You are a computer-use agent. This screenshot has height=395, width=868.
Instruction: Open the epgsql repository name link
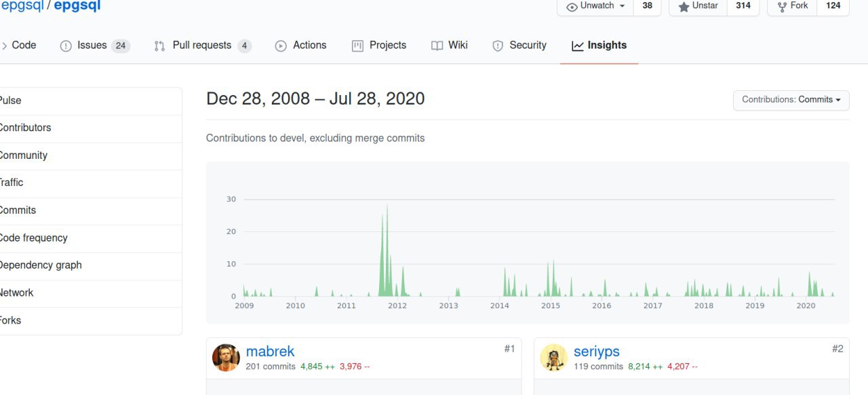tap(77, 6)
